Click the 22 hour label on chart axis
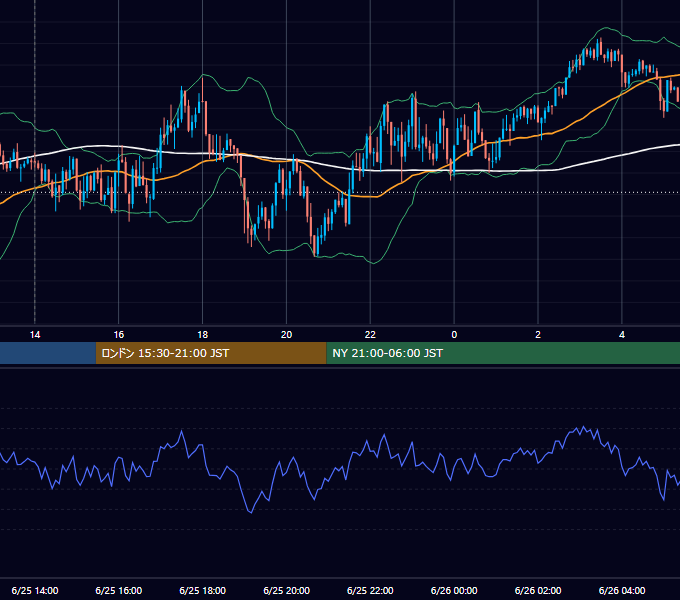 tap(370, 335)
